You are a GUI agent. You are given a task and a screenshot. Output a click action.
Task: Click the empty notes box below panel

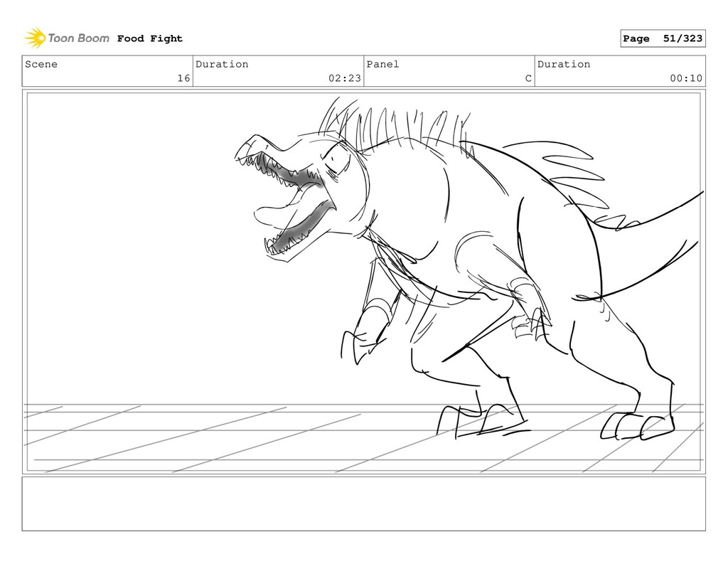point(363,504)
